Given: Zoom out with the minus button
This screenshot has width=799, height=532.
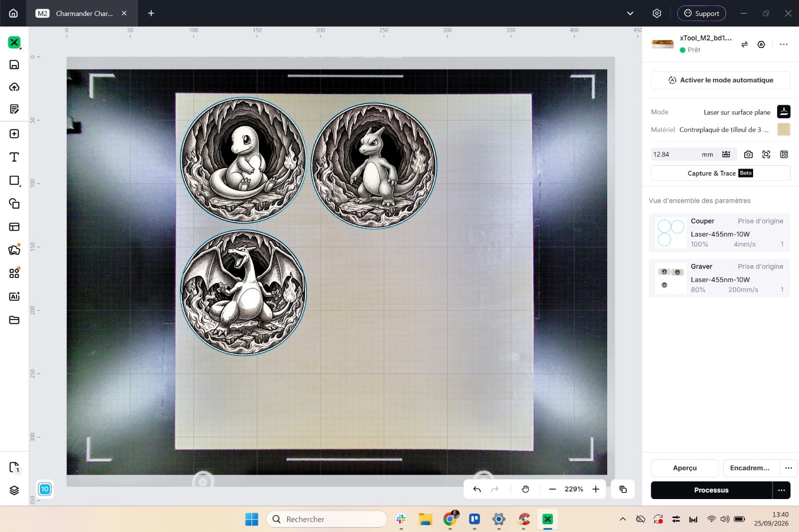Looking at the screenshot, I should point(552,489).
